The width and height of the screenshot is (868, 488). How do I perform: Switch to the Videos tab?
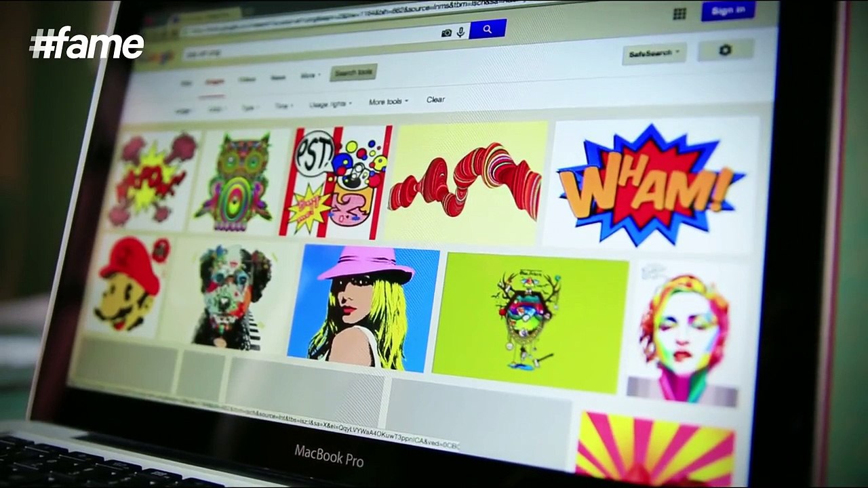click(247, 79)
